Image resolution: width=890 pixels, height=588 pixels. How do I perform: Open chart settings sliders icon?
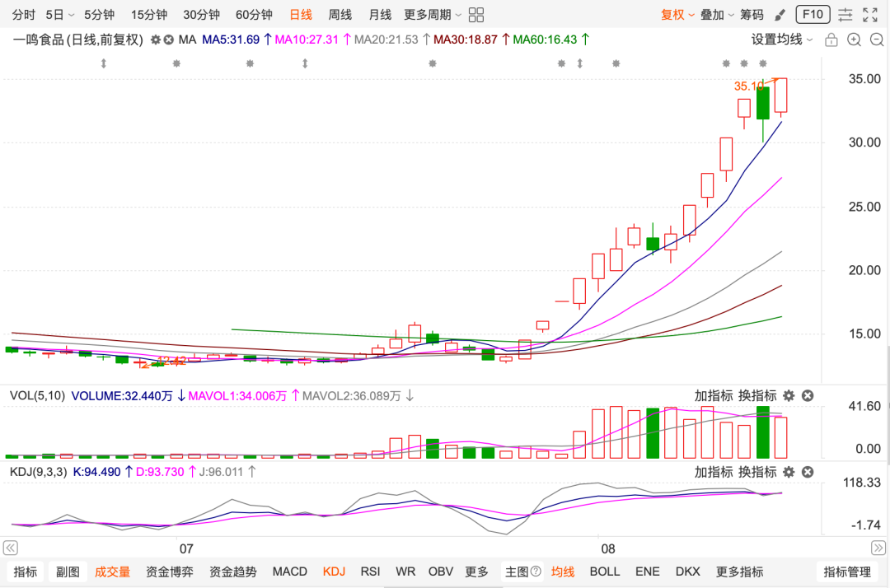pyautogui.click(x=845, y=15)
